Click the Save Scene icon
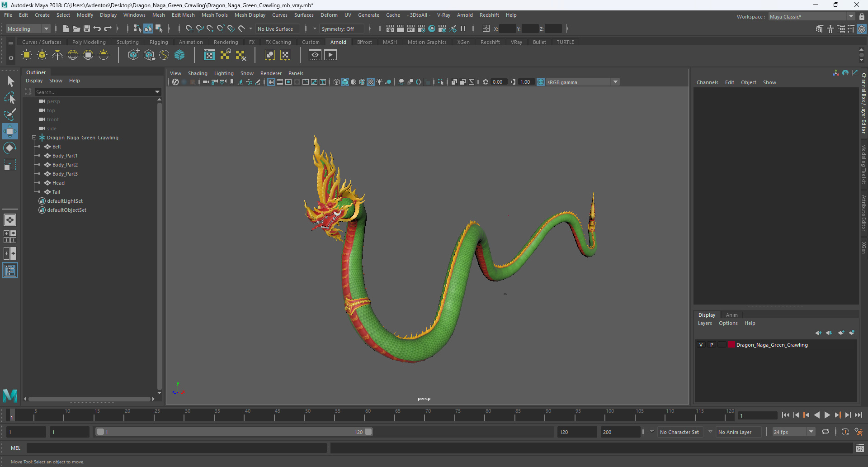 pos(87,29)
